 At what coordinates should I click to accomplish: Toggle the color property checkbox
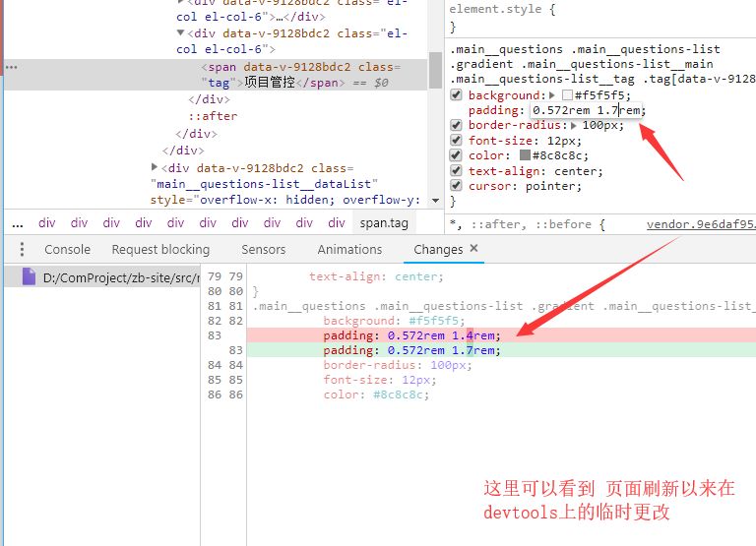(456, 155)
